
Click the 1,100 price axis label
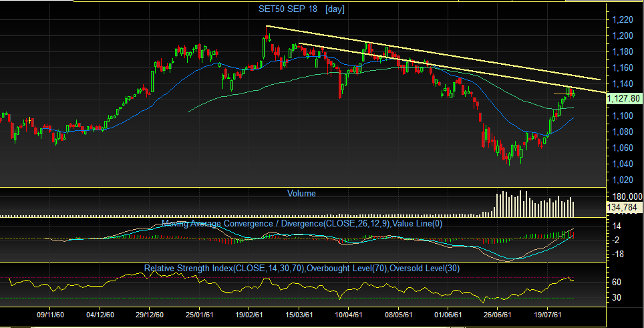(621, 116)
